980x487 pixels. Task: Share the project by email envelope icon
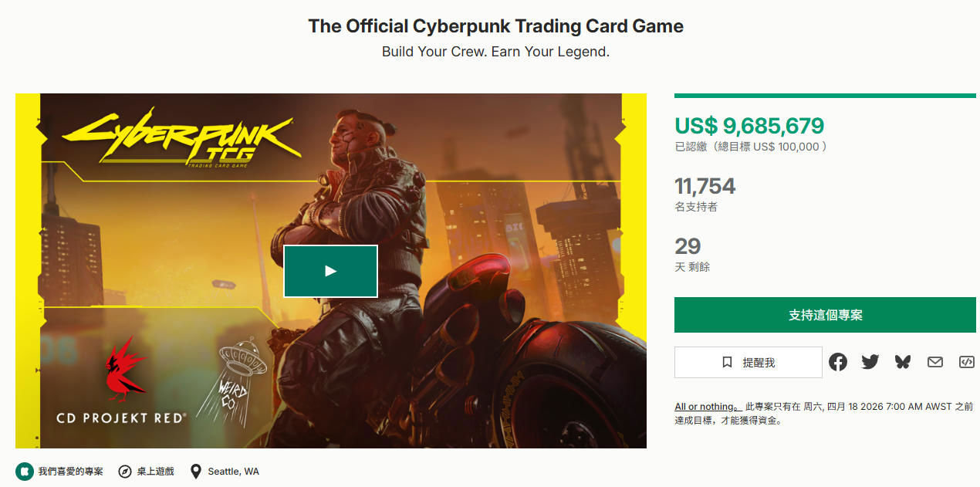tap(935, 361)
